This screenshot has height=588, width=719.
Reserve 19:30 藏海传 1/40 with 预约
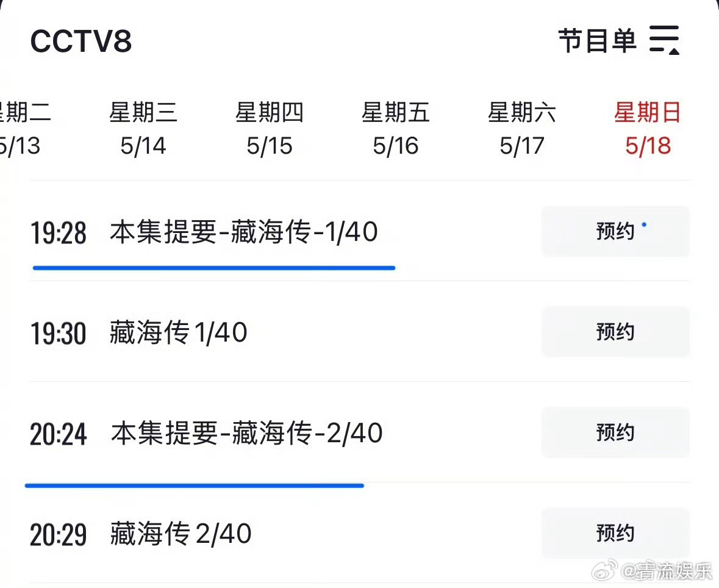coord(615,332)
